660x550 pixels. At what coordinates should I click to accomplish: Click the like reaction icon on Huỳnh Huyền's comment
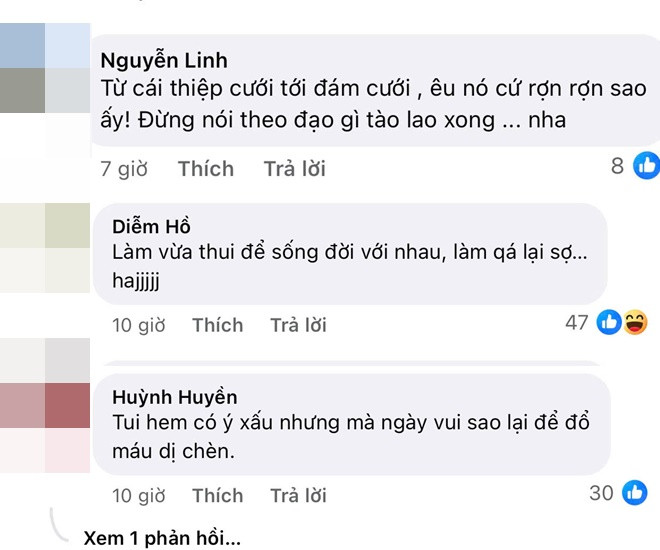pyautogui.click(x=634, y=492)
